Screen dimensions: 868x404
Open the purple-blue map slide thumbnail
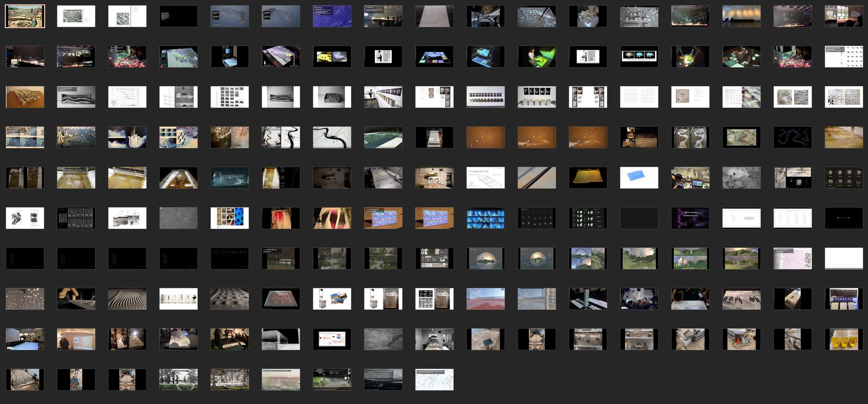pos(332,16)
